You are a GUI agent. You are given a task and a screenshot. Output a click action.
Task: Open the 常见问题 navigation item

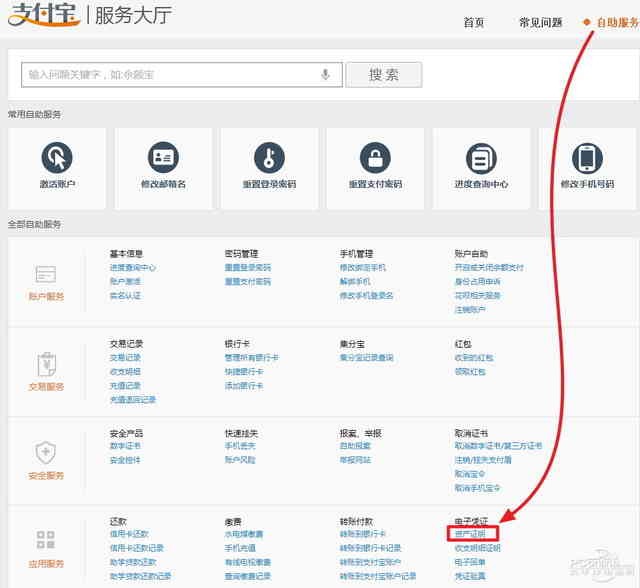(x=540, y=22)
